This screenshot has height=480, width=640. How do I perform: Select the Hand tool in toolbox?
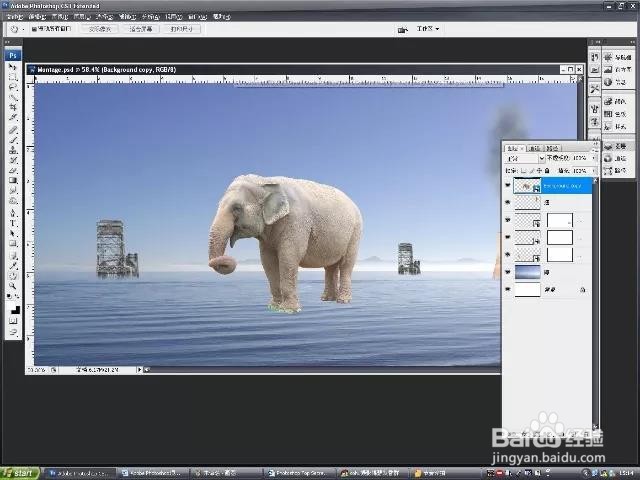tap(13, 276)
